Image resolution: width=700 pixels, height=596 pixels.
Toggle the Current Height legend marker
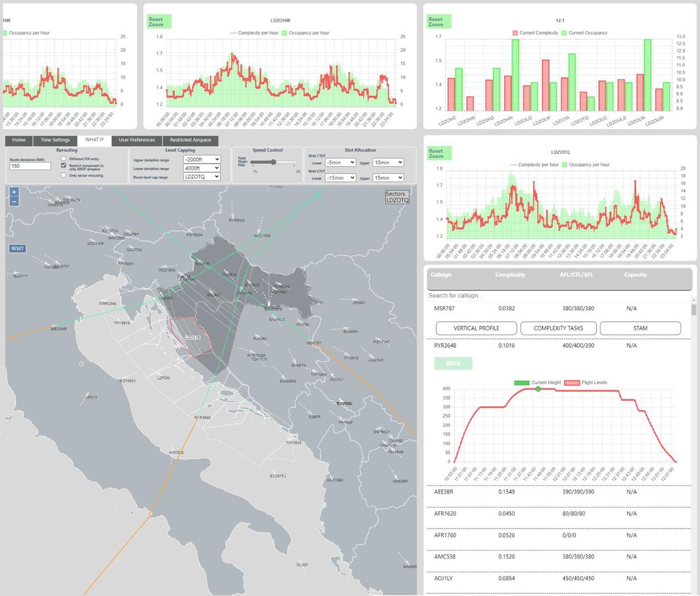[521, 382]
